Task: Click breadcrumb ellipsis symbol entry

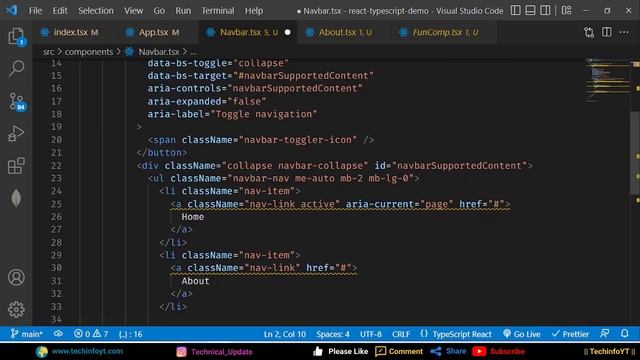Action: pyautogui.click(x=193, y=52)
